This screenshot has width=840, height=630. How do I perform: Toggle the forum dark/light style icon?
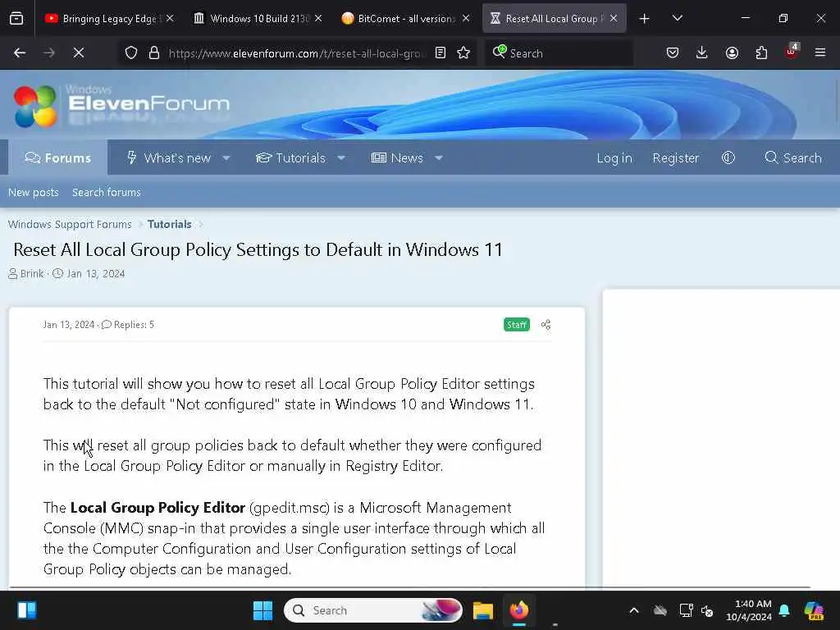point(728,158)
